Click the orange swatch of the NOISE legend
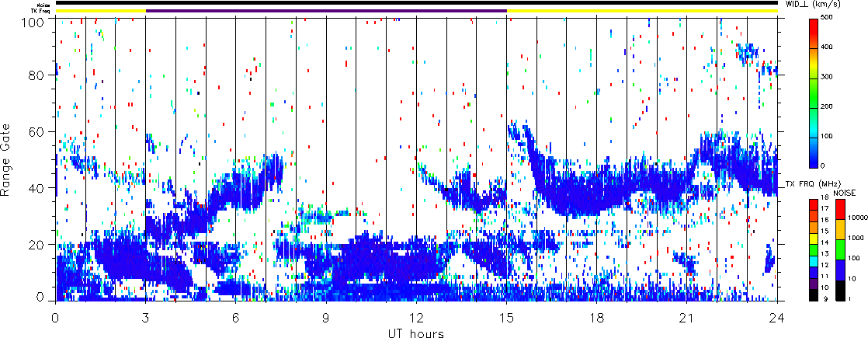The height and width of the screenshot is (338, 868). pyautogui.click(x=840, y=229)
